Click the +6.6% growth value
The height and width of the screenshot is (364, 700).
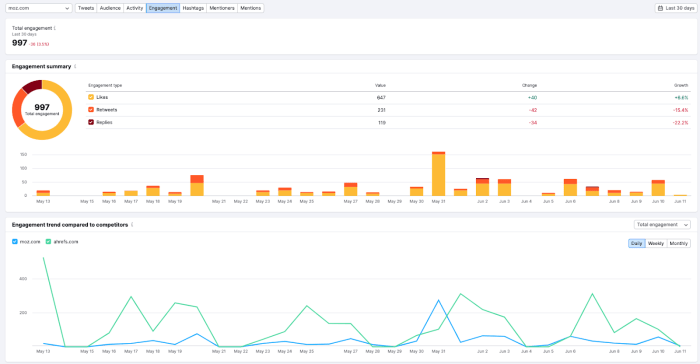[x=681, y=97]
